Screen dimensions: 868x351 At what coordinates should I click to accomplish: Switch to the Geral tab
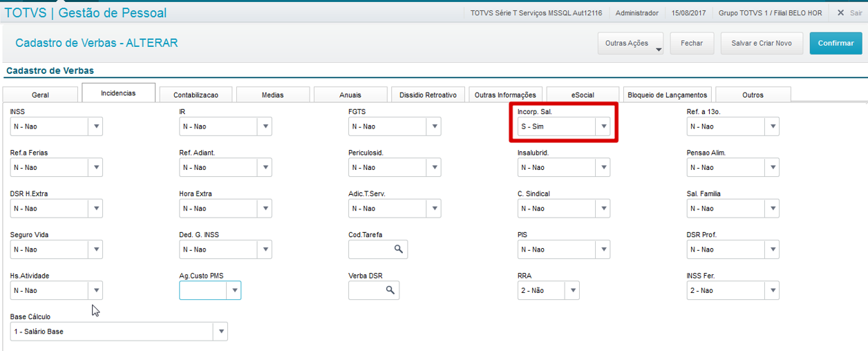click(40, 95)
